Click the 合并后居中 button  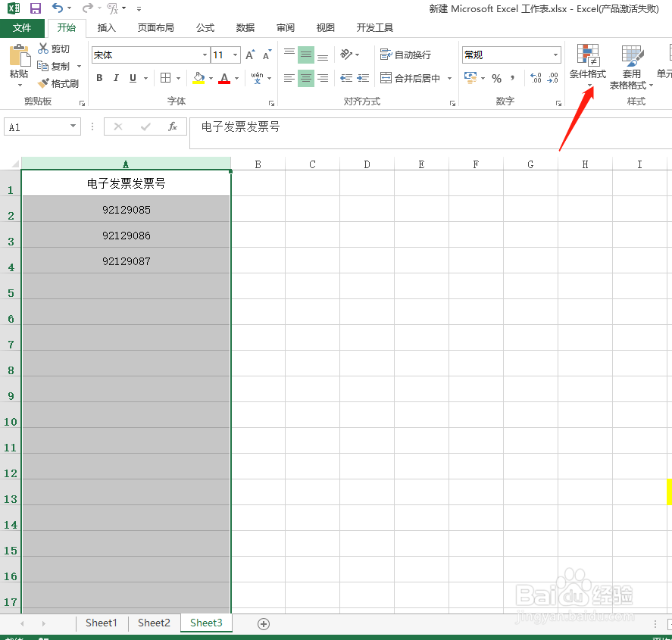[410, 78]
